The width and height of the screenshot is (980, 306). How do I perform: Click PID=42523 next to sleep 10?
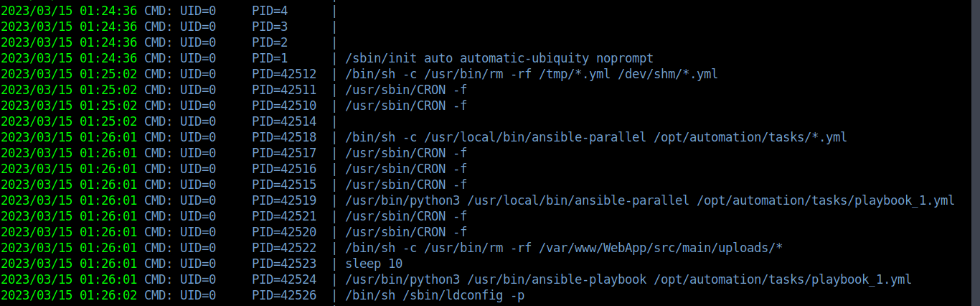284,264
